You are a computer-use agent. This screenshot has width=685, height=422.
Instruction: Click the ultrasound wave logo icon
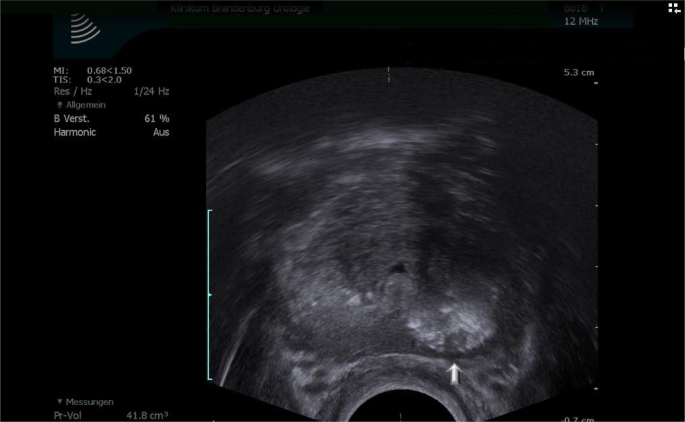[85, 28]
